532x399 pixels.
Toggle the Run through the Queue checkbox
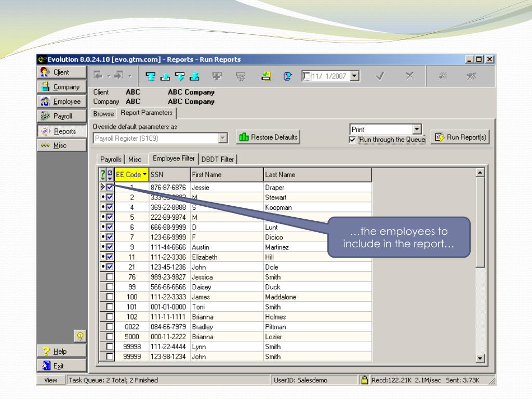[x=352, y=139]
